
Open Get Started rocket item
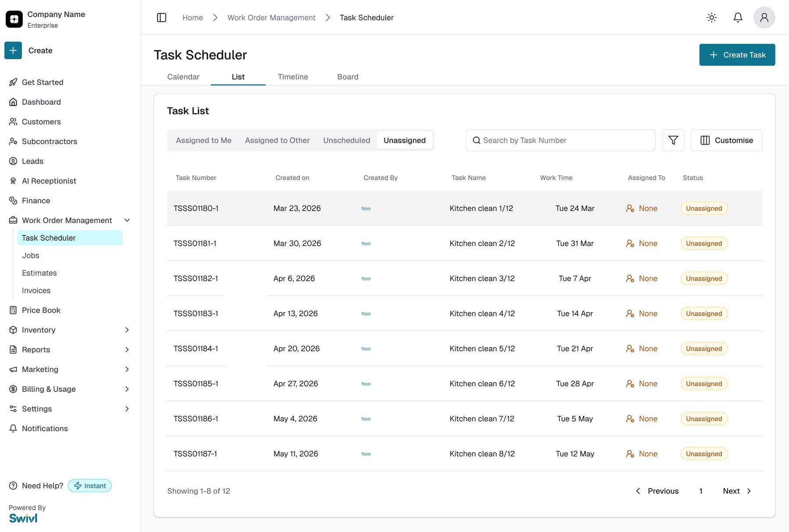click(43, 82)
